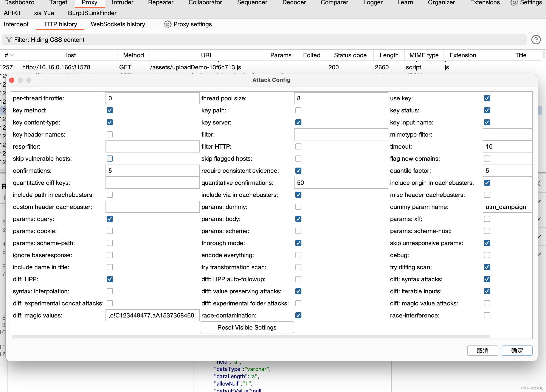Enable the key path checkbox
Screen dimensions: 546x392
pos(298,110)
